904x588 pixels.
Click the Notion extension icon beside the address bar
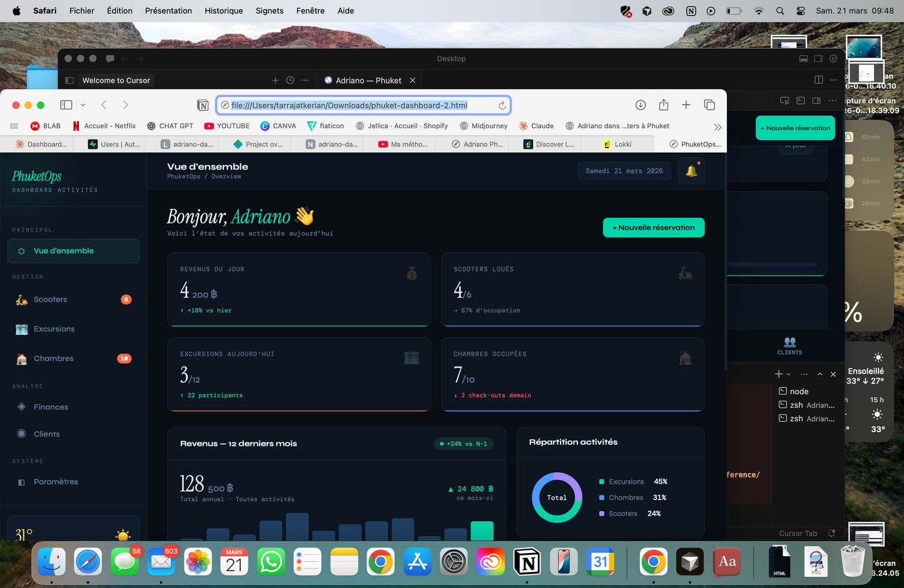pos(203,105)
